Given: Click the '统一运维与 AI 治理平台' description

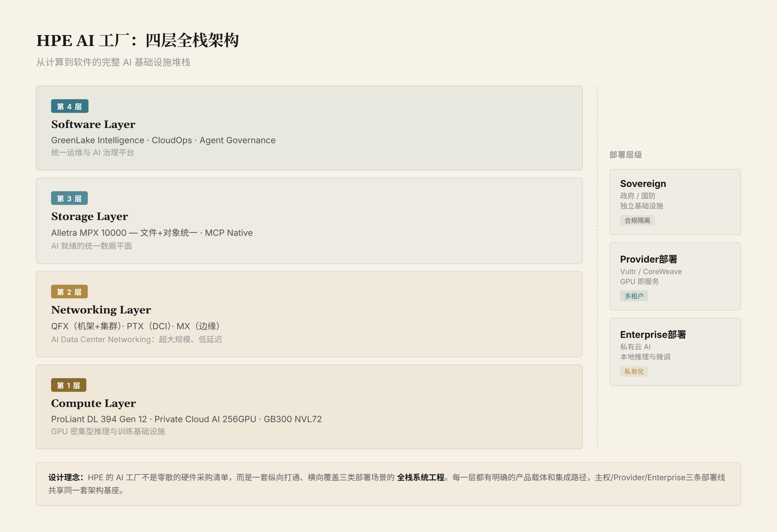Looking at the screenshot, I should 93,153.
